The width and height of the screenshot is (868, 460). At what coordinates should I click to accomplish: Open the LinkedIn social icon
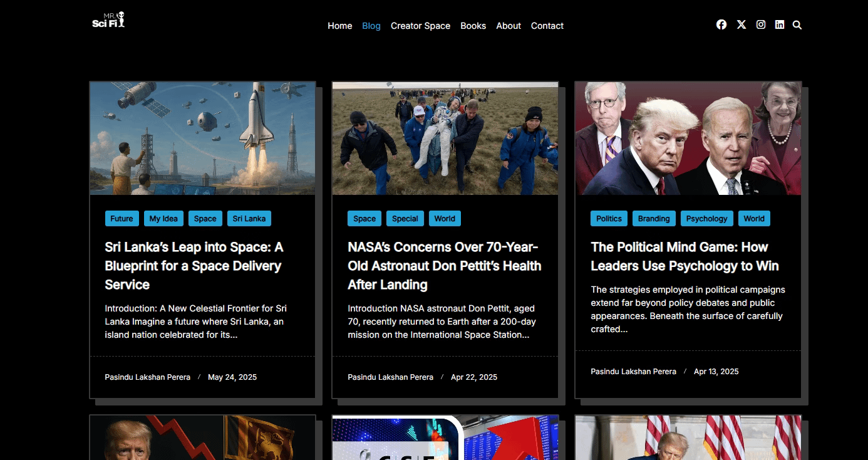780,25
